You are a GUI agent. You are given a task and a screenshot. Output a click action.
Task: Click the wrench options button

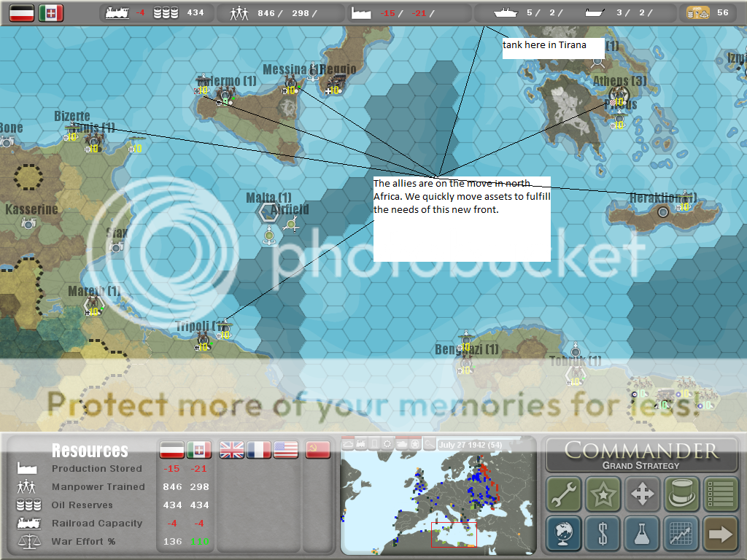(x=563, y=494)
